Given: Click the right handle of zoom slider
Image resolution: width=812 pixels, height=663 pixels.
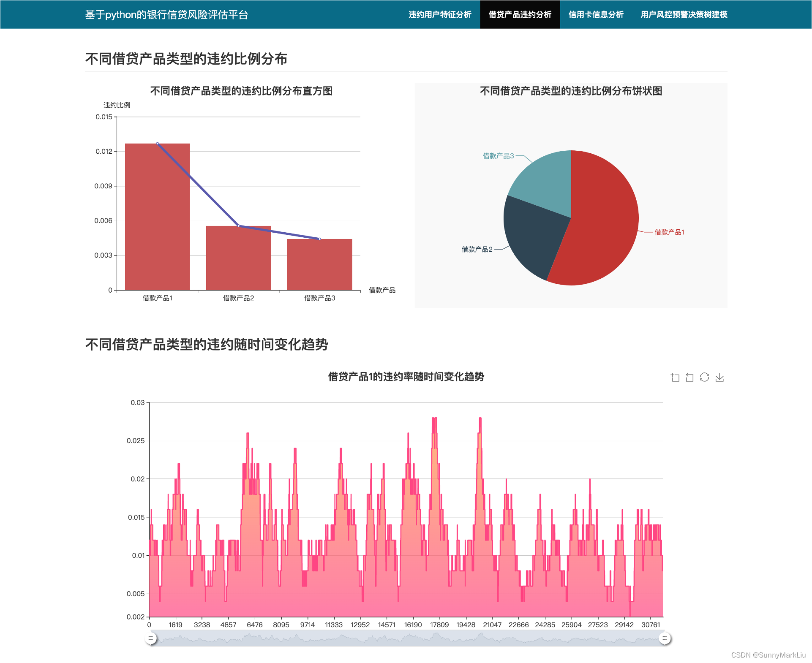Looking at the screenshot, I should 665,639.
